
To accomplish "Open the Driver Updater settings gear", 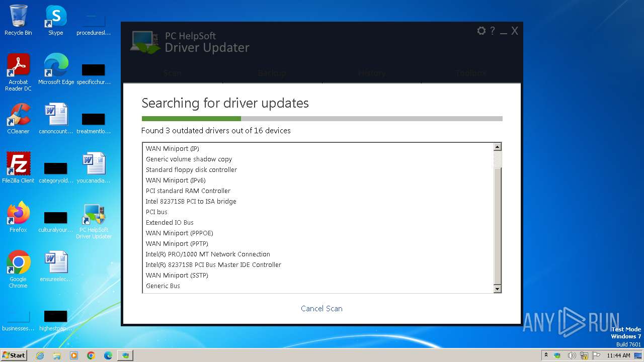I will (481, 31).
